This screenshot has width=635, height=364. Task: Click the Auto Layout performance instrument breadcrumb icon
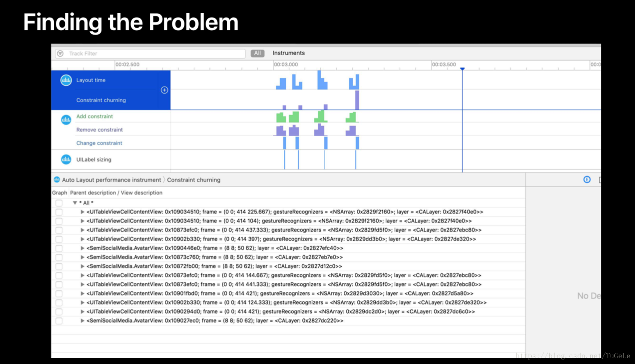[x=57, y=180]
